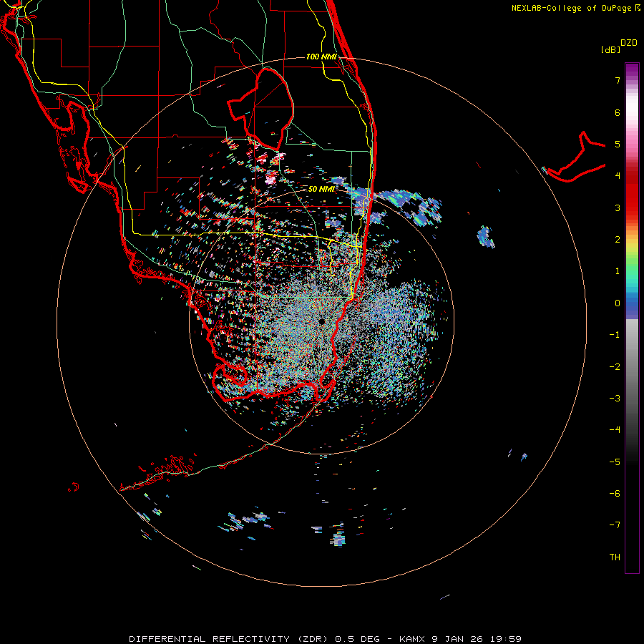The image size is (644, 644).
Task: Click the -1 value on the dB scale
Action: point(615,335)
